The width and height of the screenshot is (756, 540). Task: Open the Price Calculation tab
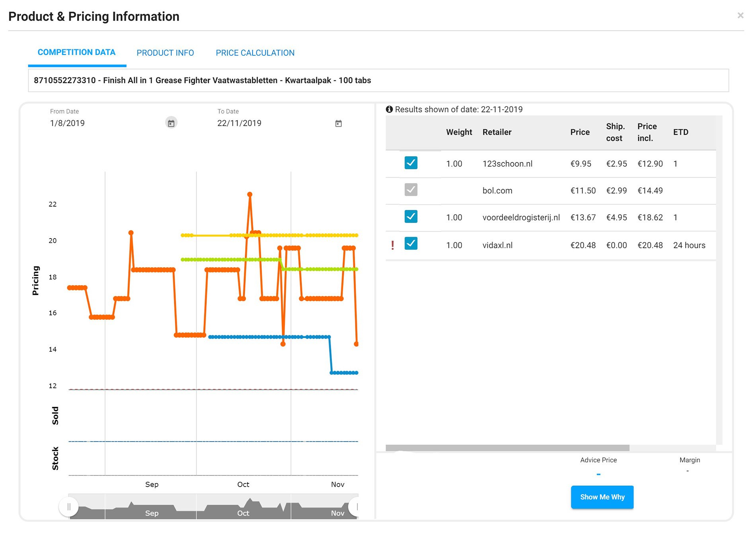(255, 53)
